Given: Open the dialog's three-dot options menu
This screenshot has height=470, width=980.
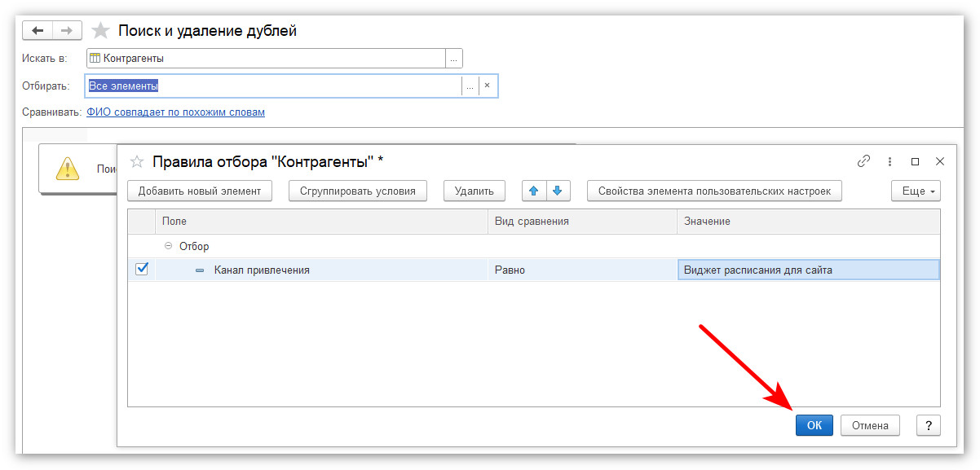Looking at the screenshot, I should [890, 161].
